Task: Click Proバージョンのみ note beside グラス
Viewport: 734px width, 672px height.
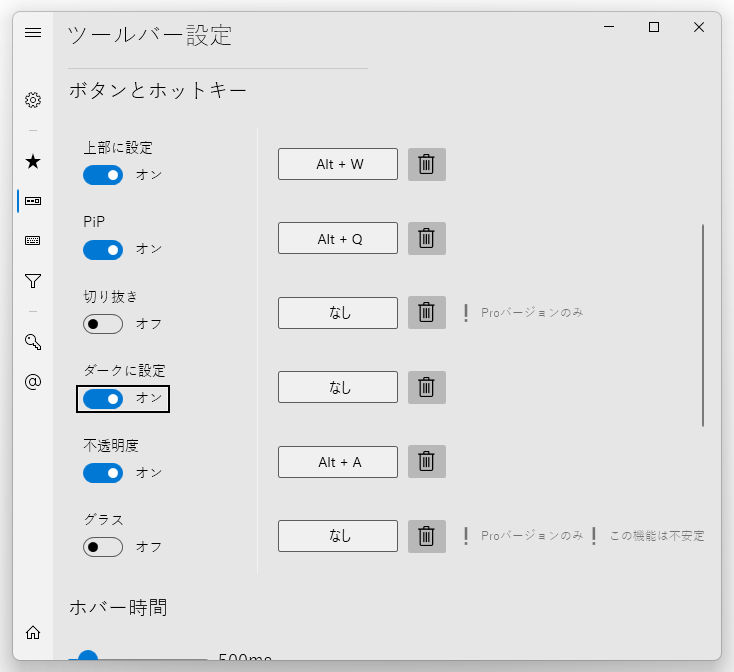Action: tap(532, 536)
